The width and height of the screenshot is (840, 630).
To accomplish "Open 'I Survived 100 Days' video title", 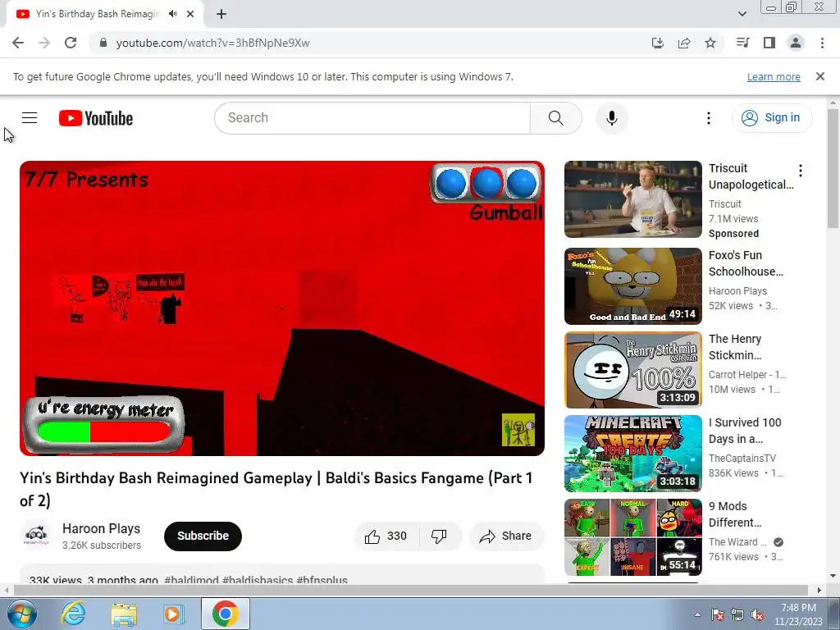I will [745, 431].
